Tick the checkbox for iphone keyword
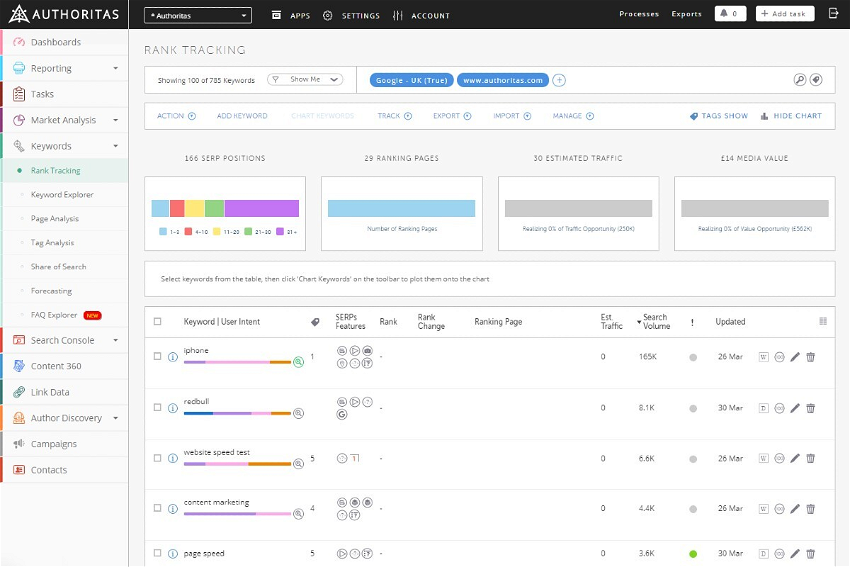850x567 pixels. tap(157, 356)
